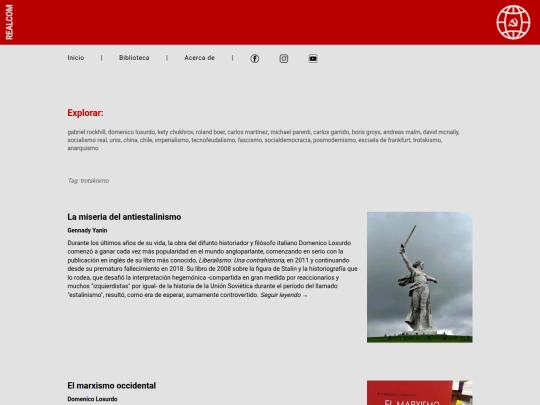
Task: Select the posmodernismo tag
Action: coord(334,140)
